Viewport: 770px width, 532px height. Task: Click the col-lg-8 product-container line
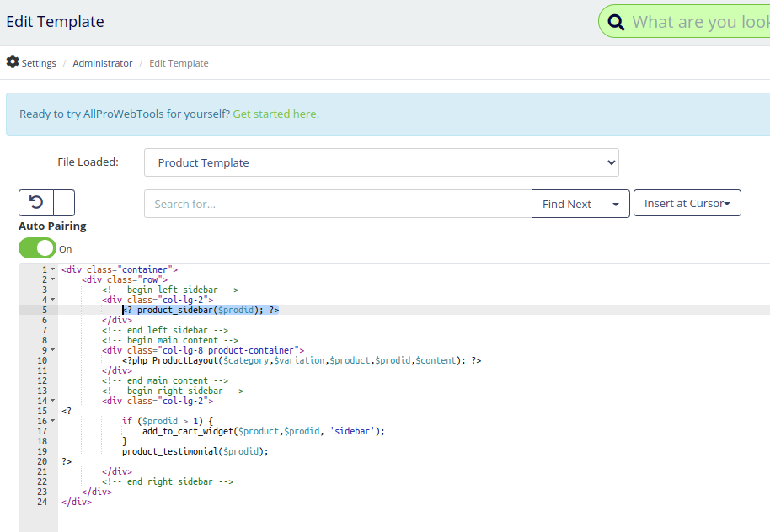203,350
